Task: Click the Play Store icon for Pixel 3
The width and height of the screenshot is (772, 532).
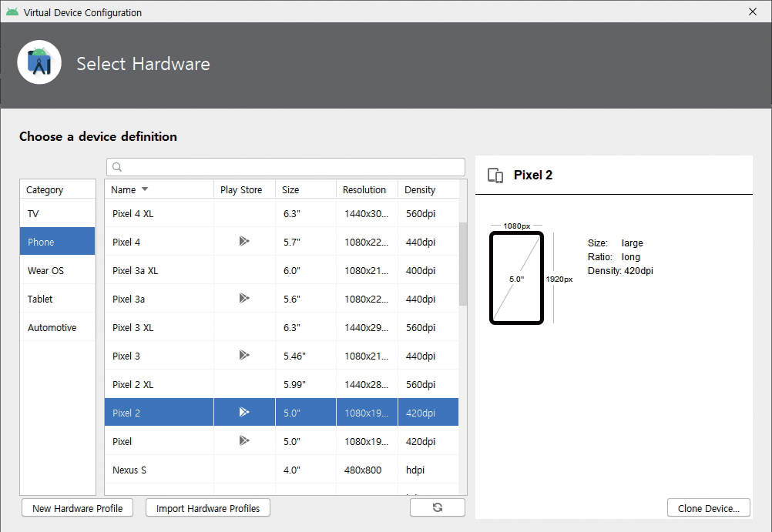Action: point(244,356)
